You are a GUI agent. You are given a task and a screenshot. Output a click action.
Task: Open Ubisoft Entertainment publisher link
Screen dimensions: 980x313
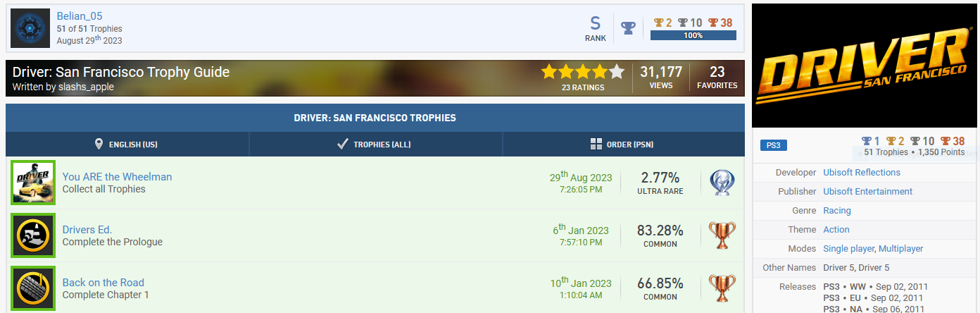tap(867, 192)
